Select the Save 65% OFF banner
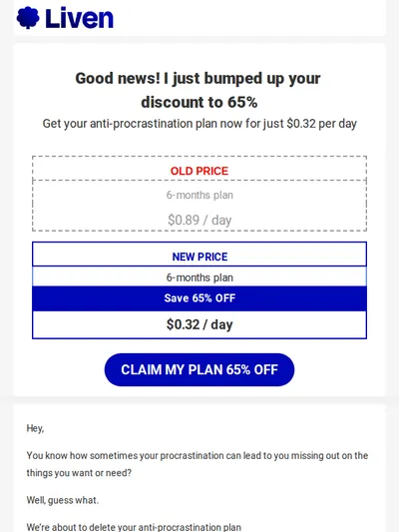This screenshot has width=399, height=532. coord(199,298)
